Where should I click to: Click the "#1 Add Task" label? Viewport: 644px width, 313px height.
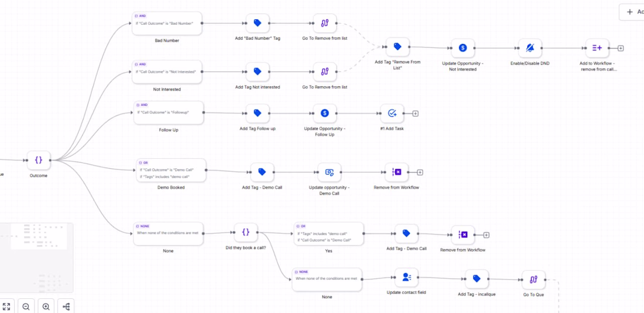(392, 128)
